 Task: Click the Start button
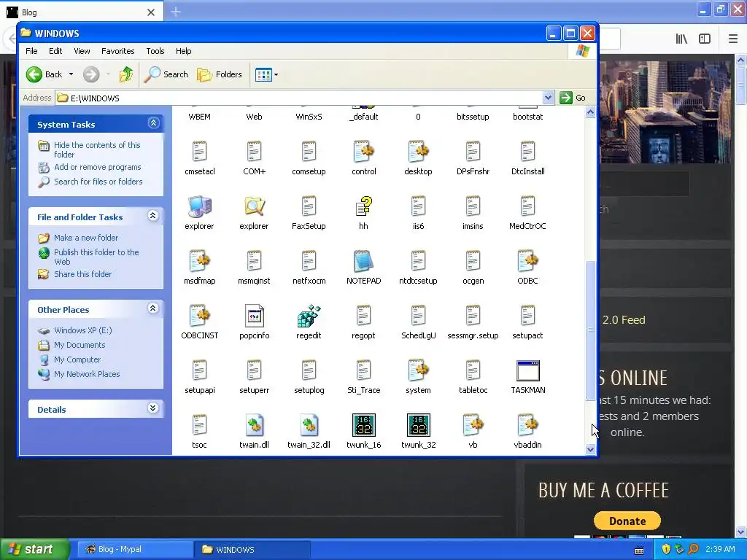(x=34, y=549)
